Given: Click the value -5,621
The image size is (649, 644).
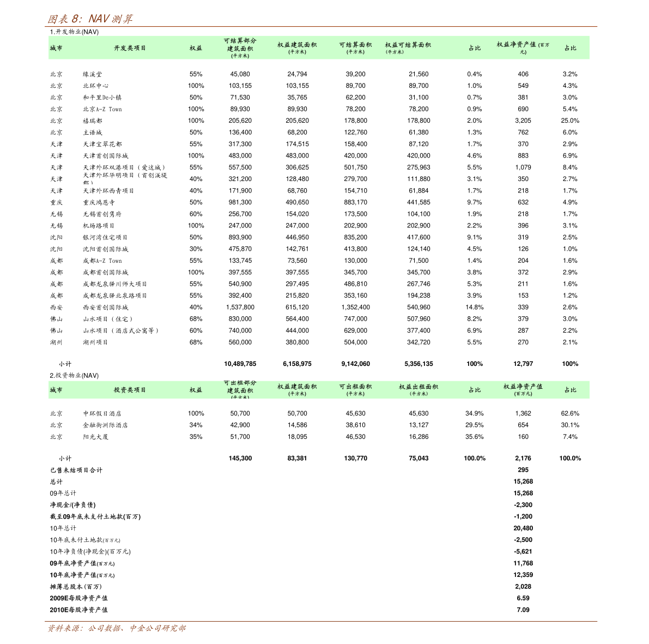Looking at the screenshot, I should tap(523, 552).
